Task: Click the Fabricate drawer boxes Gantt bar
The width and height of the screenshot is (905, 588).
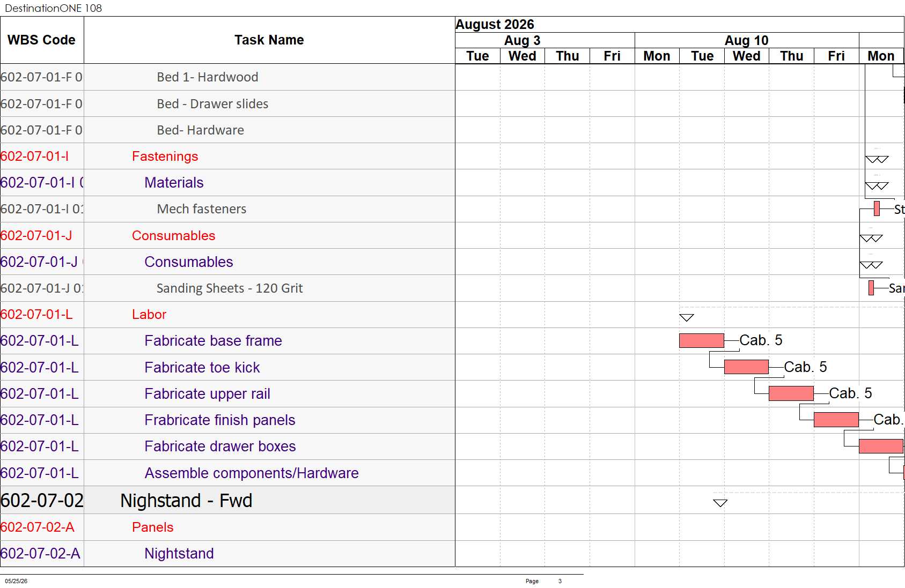Action: [881, 446]
